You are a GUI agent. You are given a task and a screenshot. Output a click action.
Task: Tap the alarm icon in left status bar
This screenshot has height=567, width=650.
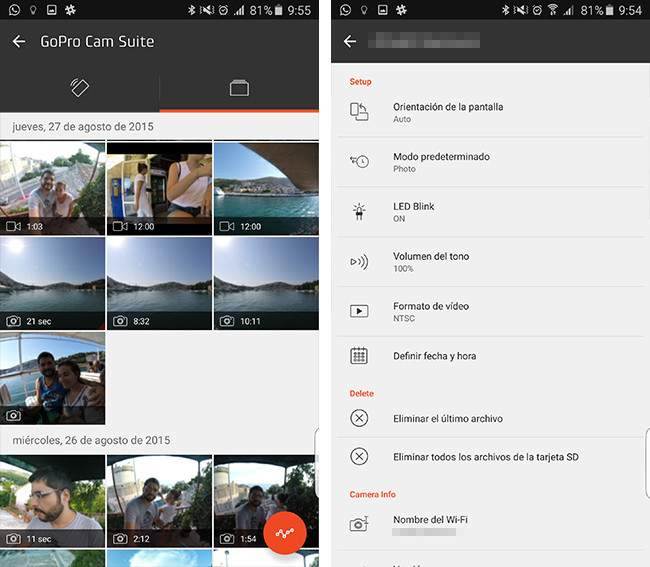pos(223,10)
